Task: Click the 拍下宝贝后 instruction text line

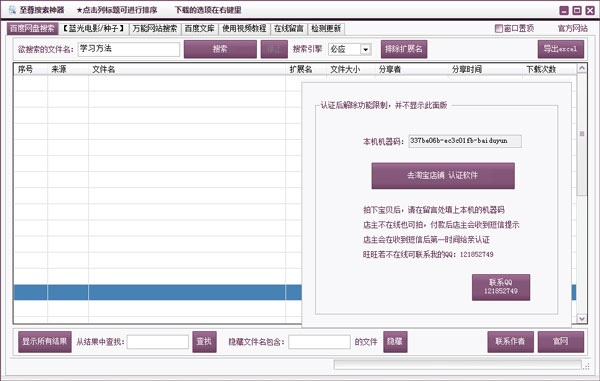Action: (434, 210)
